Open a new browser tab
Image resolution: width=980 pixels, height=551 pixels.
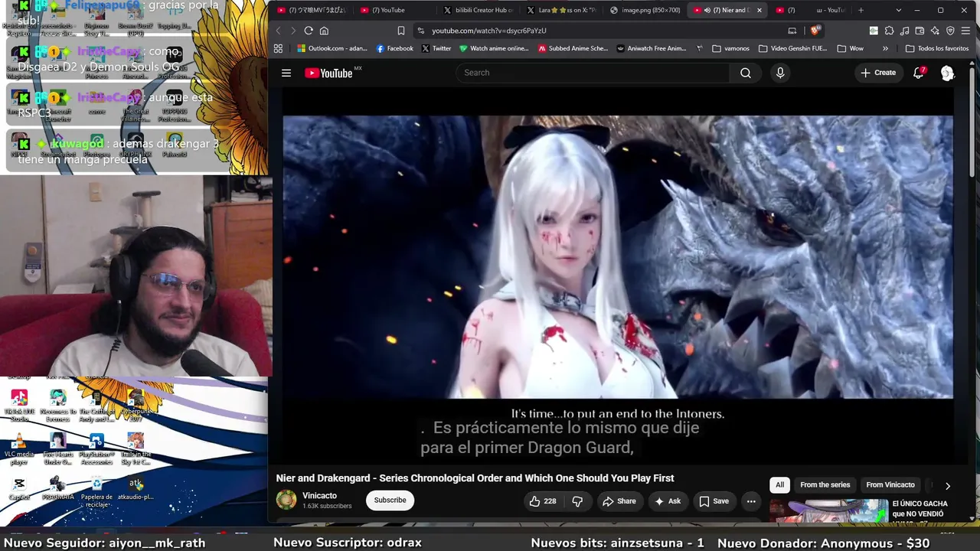(x=861, y=11)
